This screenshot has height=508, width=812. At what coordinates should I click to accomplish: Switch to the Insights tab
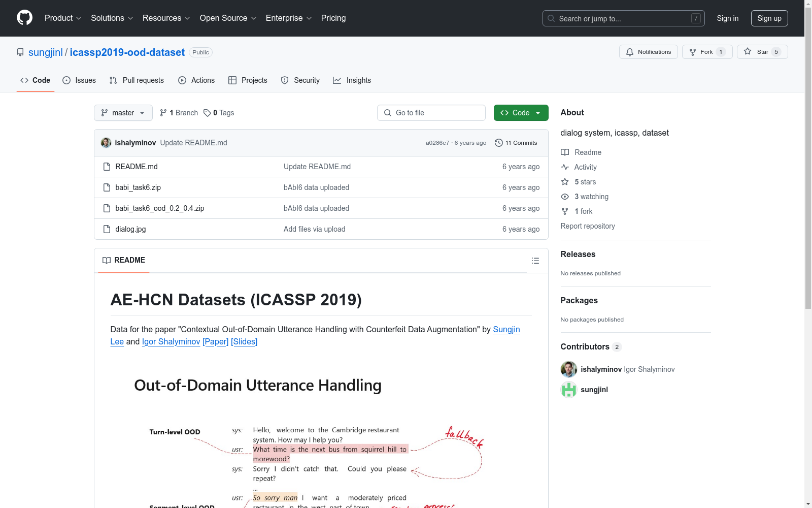[x=352, y=80]
